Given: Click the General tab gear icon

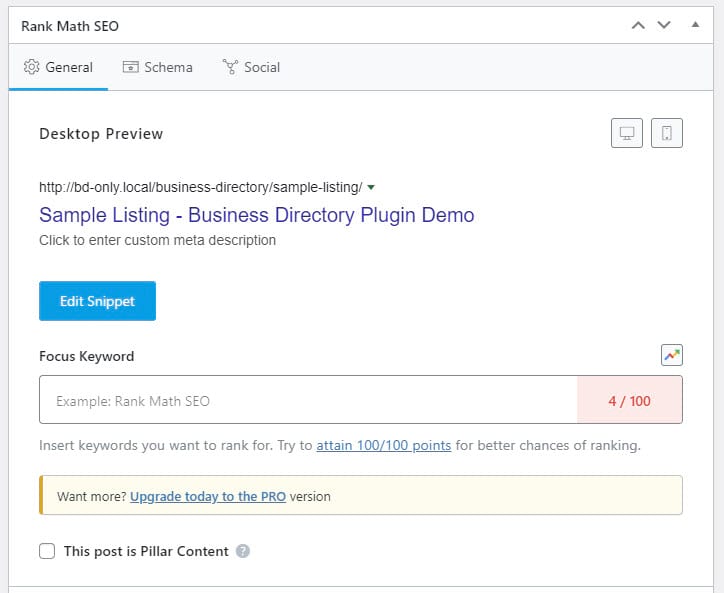Looking at the screenshot, I should [x=31, y=67].
